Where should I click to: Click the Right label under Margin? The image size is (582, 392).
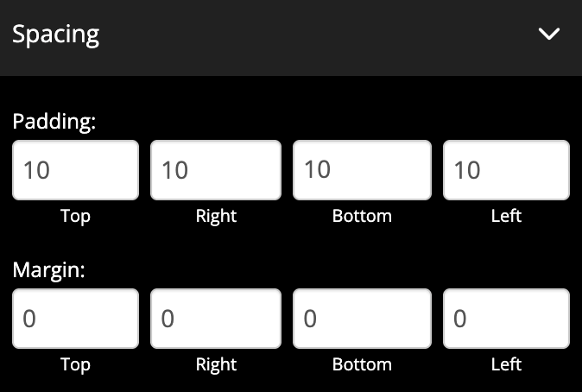[216, 364]
